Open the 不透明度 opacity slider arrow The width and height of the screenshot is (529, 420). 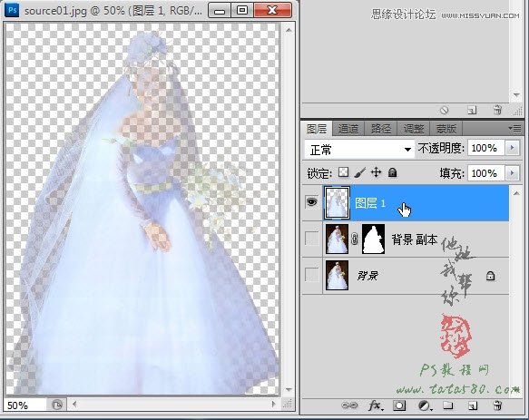(x=512, y=148)
